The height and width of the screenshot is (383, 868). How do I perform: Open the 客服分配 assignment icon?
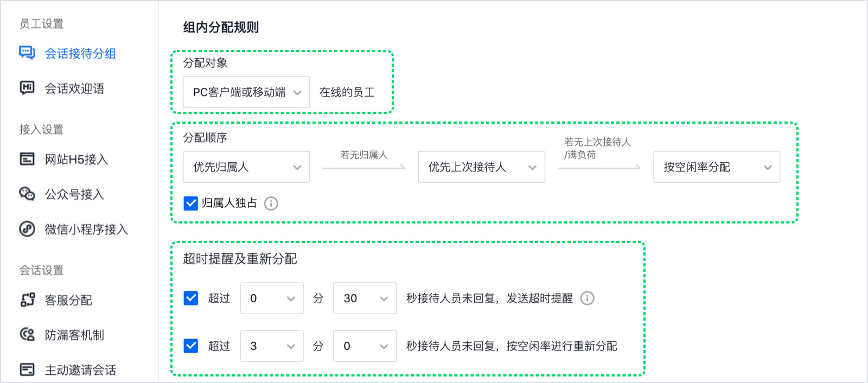[27, 299]
